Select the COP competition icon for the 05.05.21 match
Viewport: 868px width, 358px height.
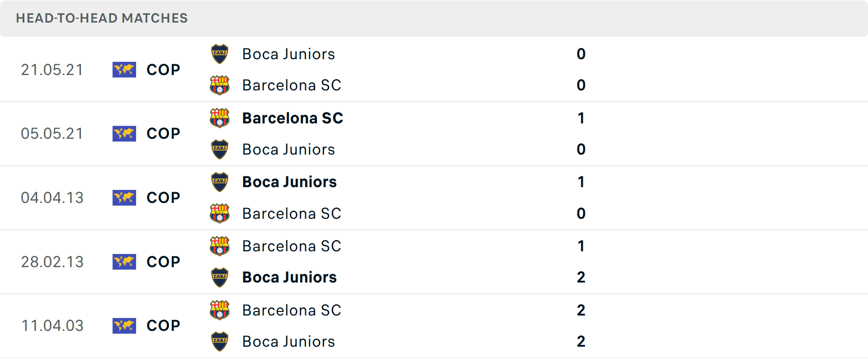124,133
